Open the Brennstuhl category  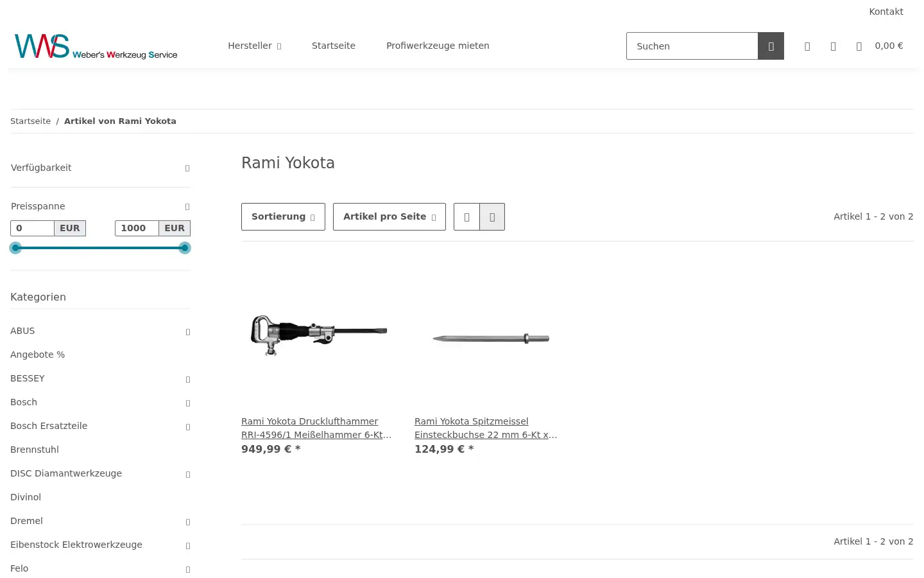click(x=35, y=450)
